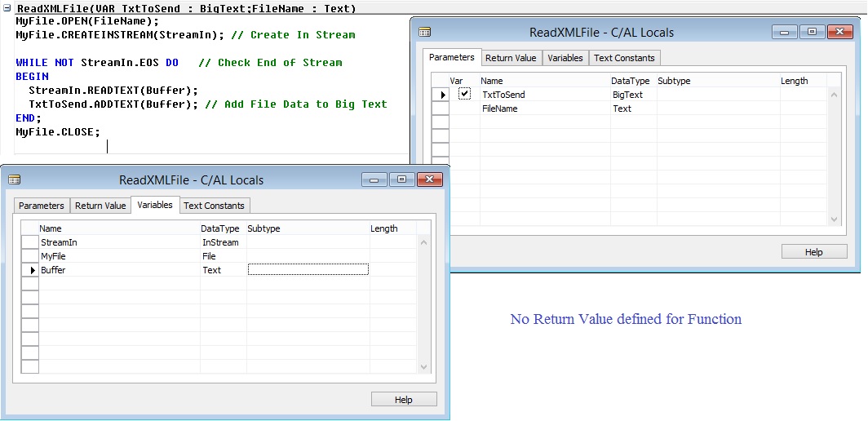This screenshot has height=421, width=868.
Task: Collapse the ReadXMLFile function code block
Action: click(6, 9)
